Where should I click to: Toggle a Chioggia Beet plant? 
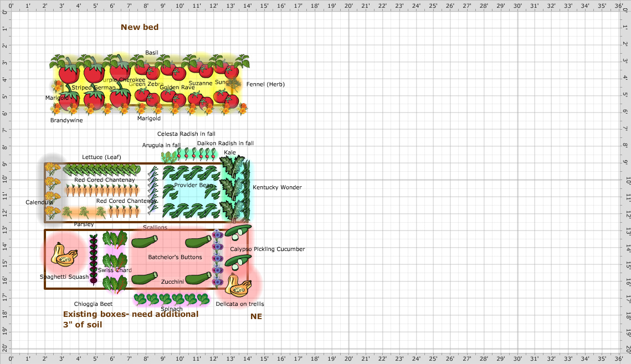coord(93,260)
